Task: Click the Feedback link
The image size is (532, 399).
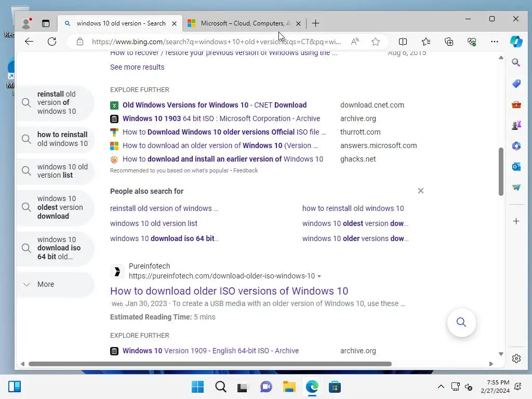Action: 245,170
